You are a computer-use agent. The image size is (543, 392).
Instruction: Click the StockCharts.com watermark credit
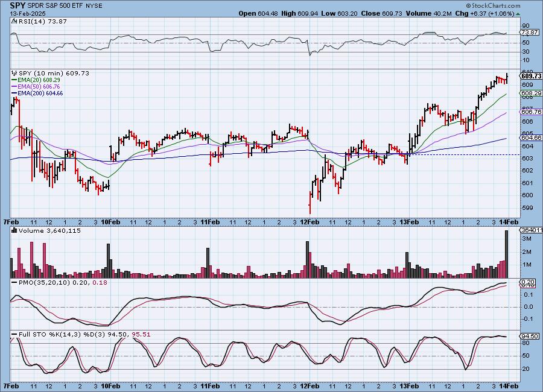click(x=493, y=5)
